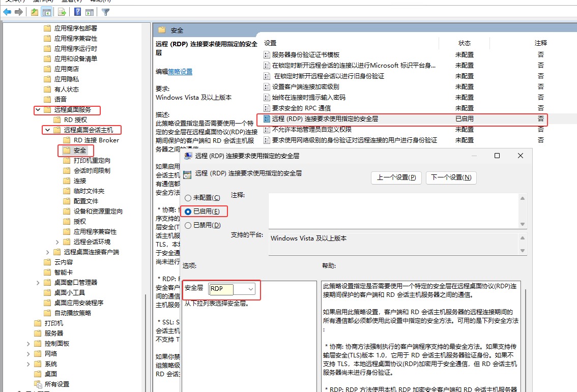Click the 下一个设置(N) button

(451, 177)
